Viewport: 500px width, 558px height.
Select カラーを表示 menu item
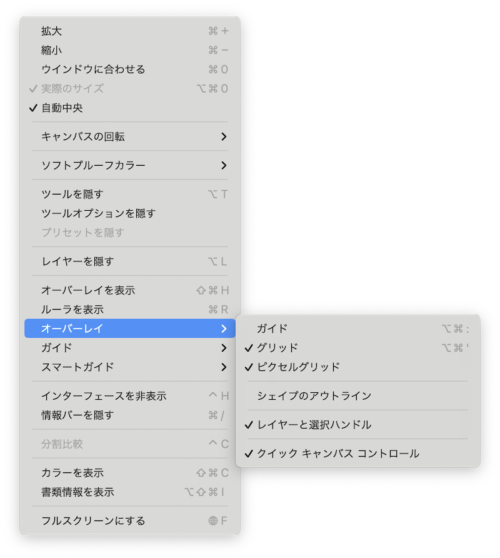click(130, 473)
